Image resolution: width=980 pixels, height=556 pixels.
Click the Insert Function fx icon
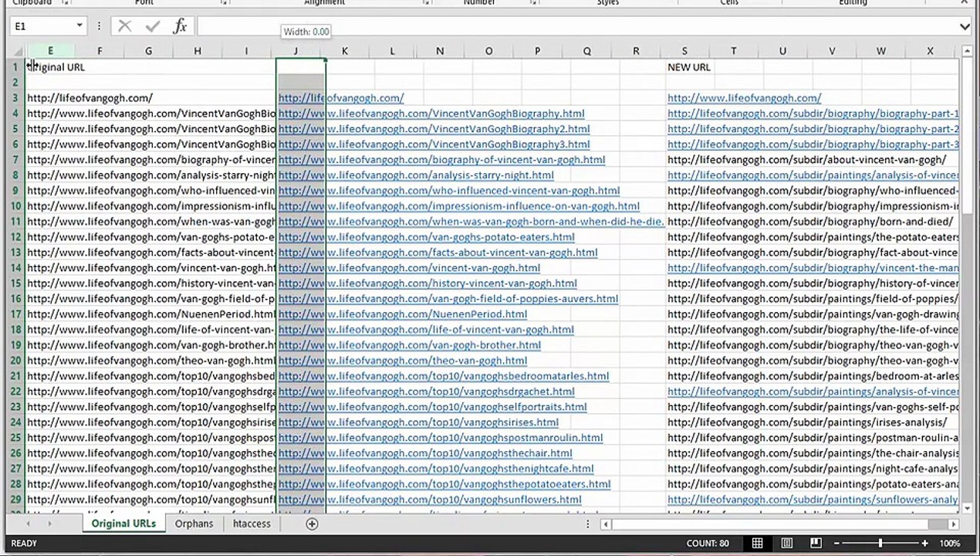pyautogui.click(x=180, y=26)
